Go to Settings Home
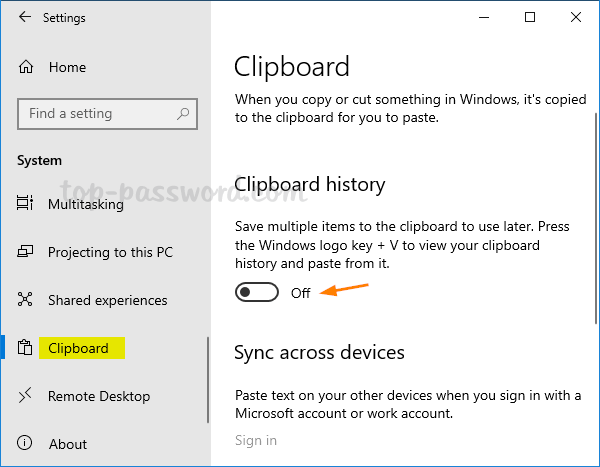 click(x=67, y=67)
